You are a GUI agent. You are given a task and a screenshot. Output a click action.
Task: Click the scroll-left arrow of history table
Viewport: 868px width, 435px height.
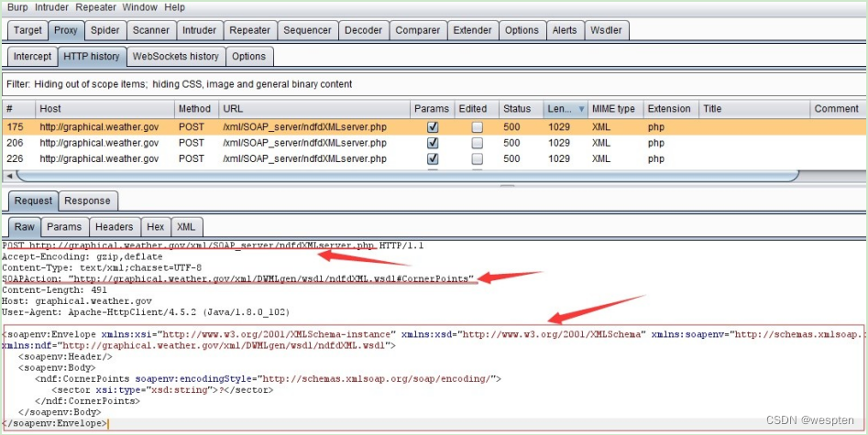click(x=10, y=175)
